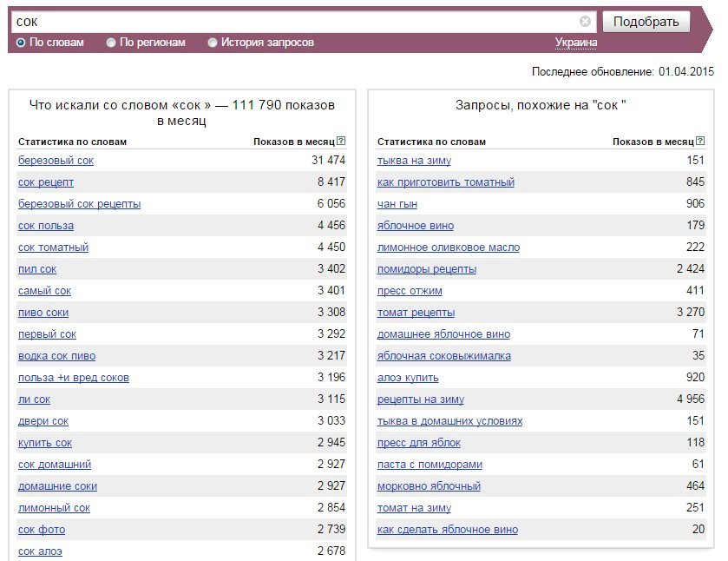Select the История запросов radio button
This screenshot has width=728, height=561.
(x=213, y=43)
